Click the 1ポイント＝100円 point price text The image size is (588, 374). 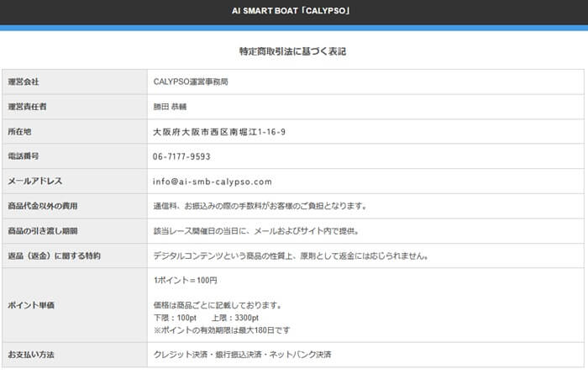(x=186, y=280)
